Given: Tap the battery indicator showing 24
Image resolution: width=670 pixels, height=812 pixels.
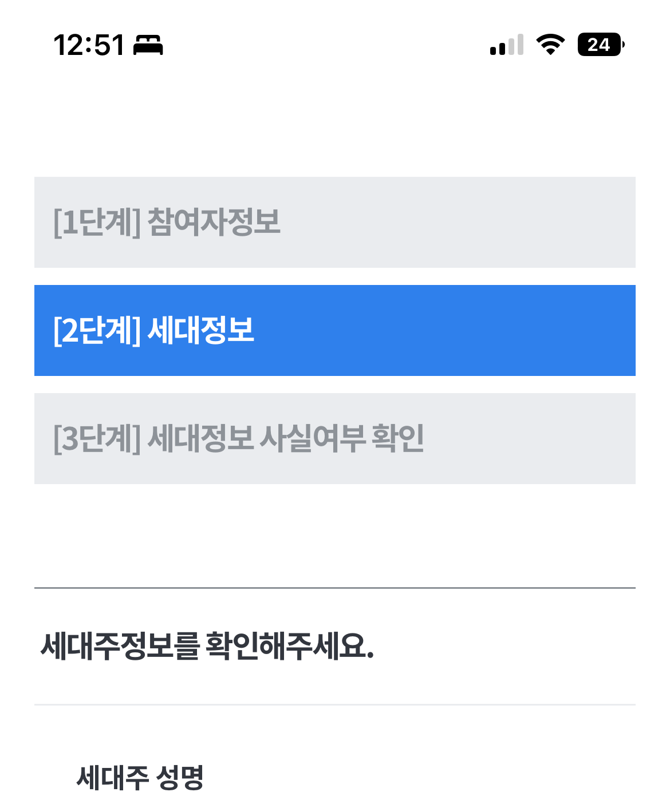Looking at the screenshot, I should [599, 45].
